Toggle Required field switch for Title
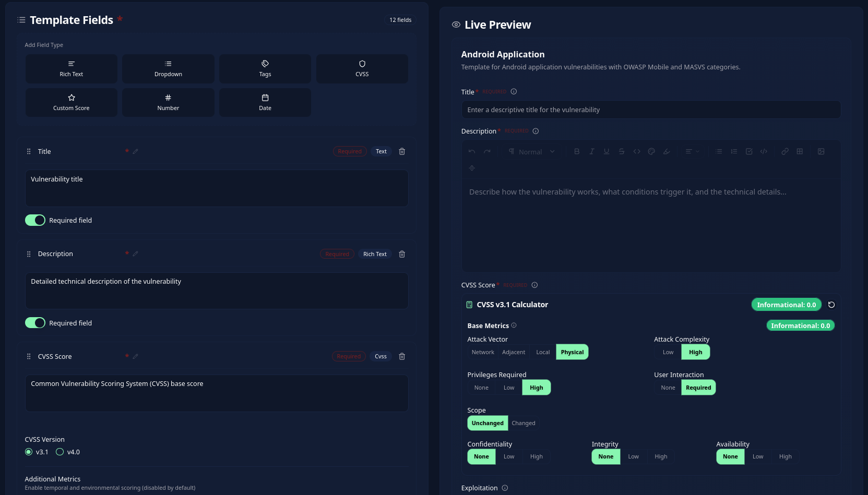 (x=35, y=220)
